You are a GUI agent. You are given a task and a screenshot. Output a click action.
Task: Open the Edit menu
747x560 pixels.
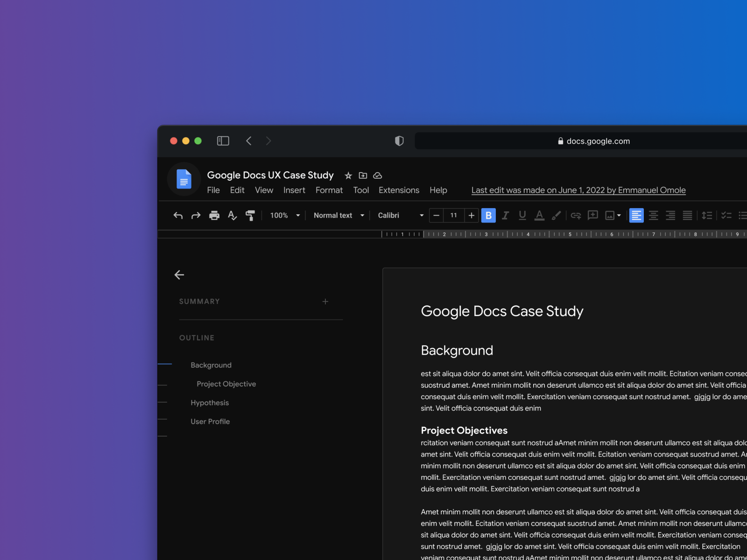click(x=237, y=190)
